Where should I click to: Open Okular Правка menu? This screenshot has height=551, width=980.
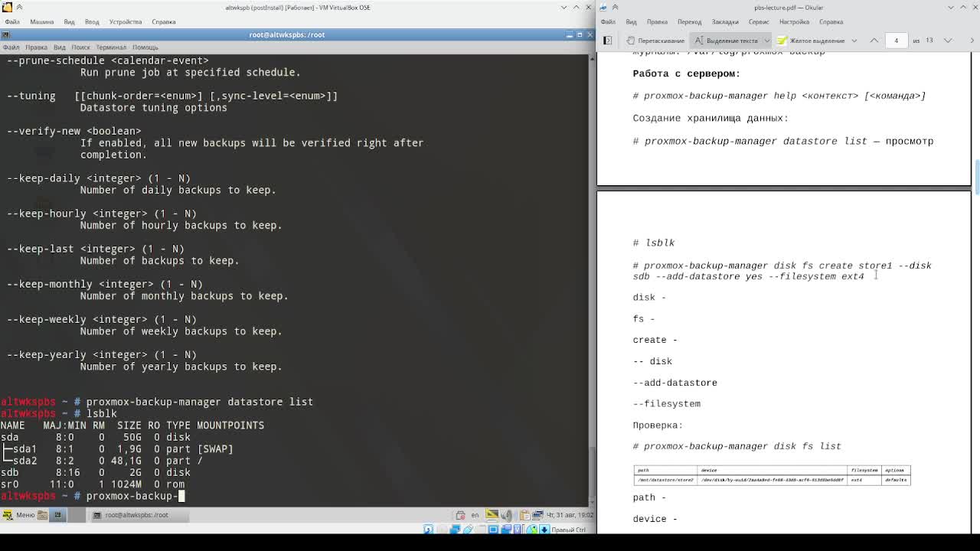click(657, 21)
